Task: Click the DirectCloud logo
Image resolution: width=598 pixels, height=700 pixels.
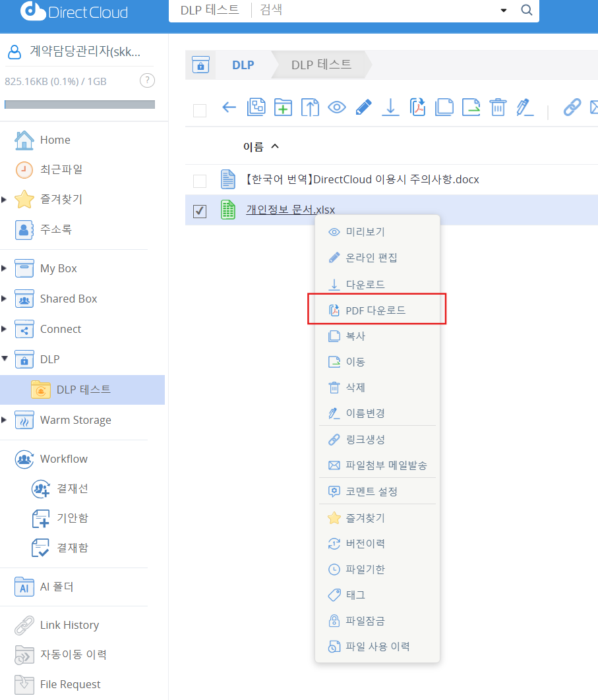Action: [74, 12]
